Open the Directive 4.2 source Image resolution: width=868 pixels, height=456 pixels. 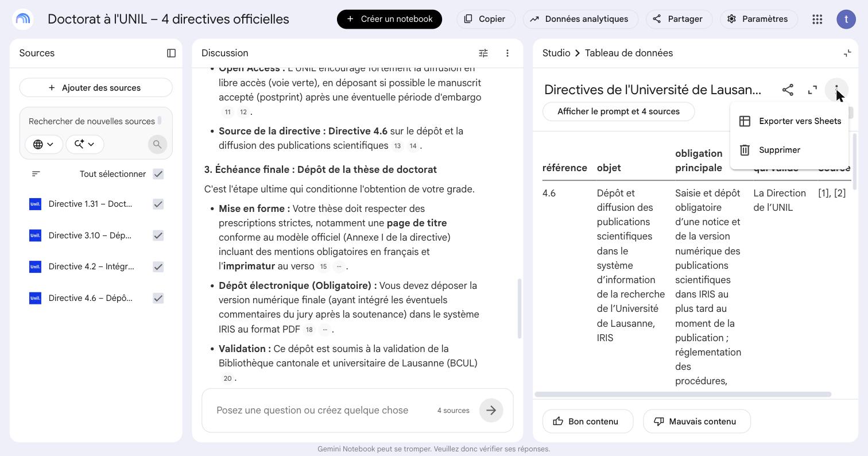pyautogui.click(x=91, y=266)
